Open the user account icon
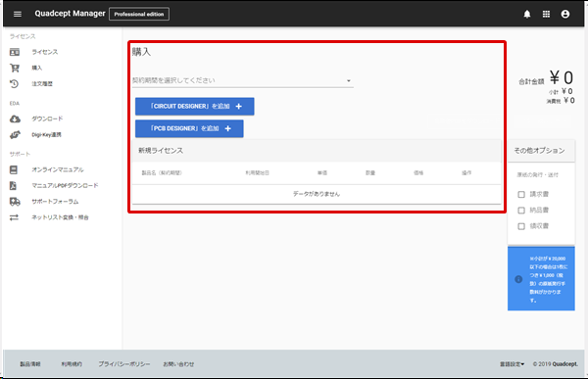Screen dimensions: 588x379 pos(565,15)
